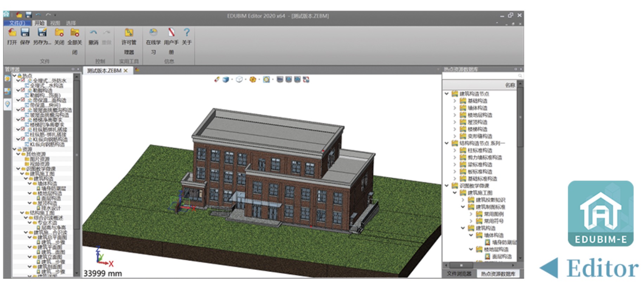Screen dimensions: 644x292
Task: Click the 关闭 (Close file) ribbon icon
Action: [59, 33]
